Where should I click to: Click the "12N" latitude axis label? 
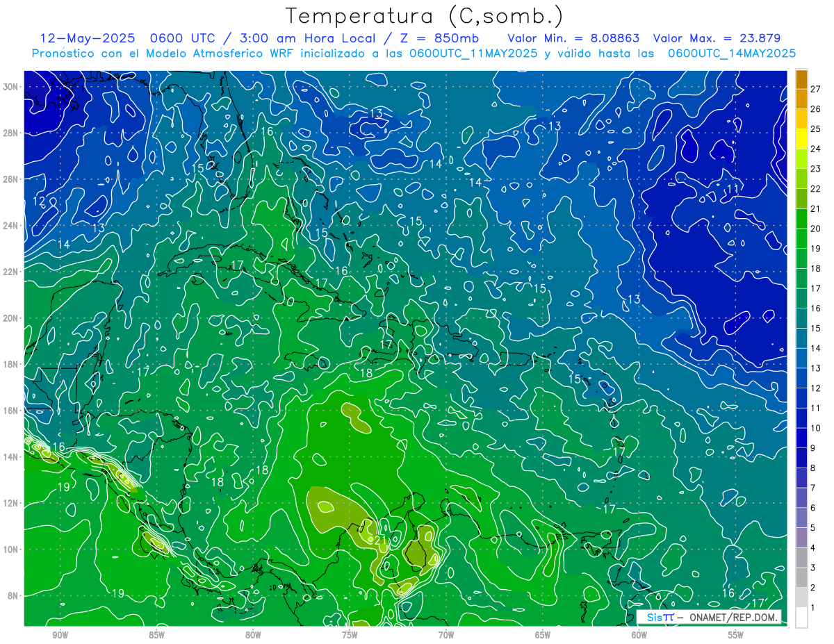click(x=11, y=503)
